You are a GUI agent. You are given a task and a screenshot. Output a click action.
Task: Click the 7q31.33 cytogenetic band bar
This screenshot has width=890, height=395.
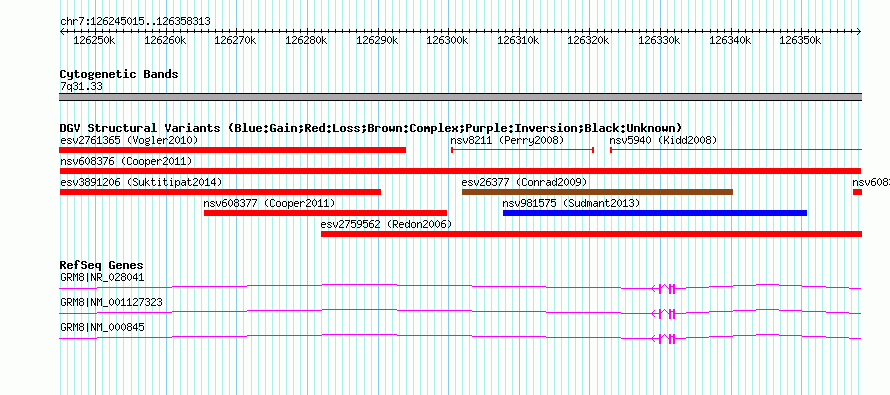[460, 97]
